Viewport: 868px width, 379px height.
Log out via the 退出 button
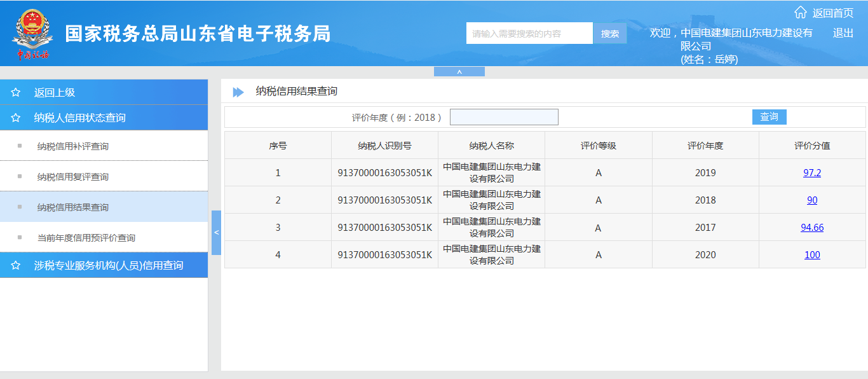point(843,32)
